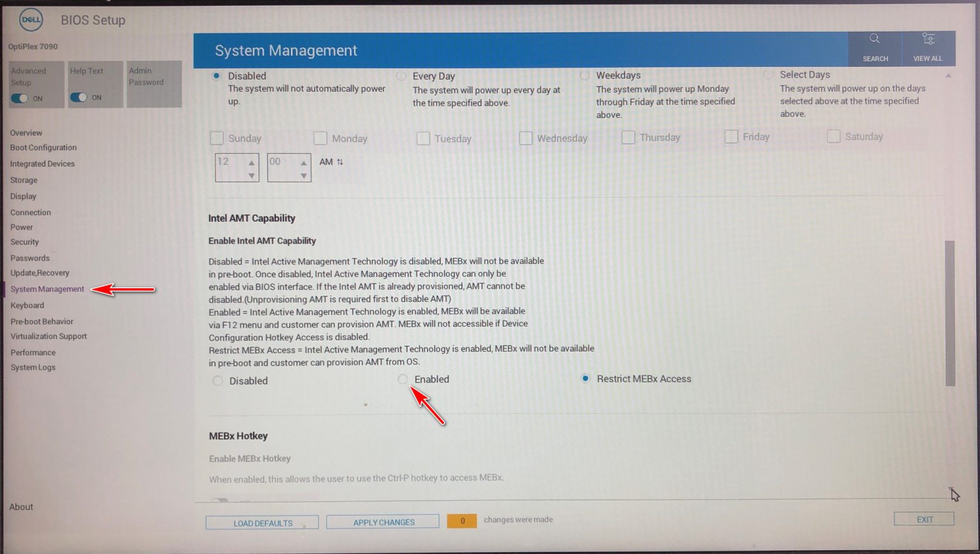Switch to the Security section
Viewport: 980px width, 554px height.
coord(24,242)
